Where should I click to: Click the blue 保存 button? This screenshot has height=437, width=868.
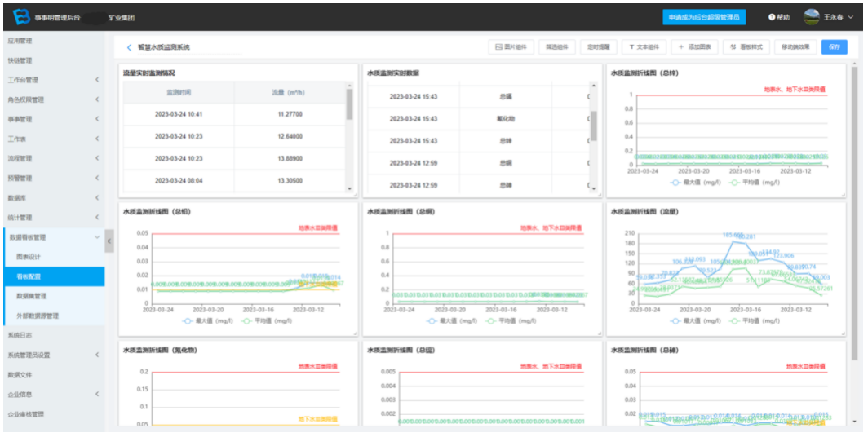pos(835,47)
